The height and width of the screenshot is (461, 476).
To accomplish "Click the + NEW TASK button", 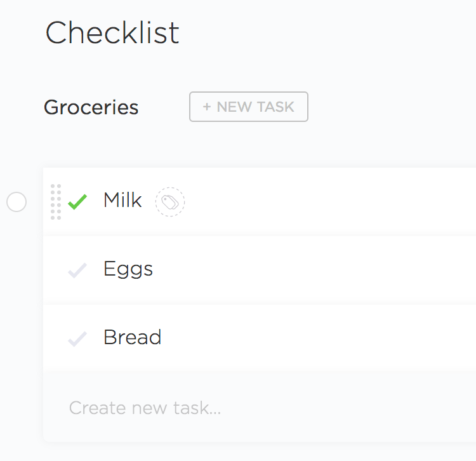I will (x=249, y=107).
